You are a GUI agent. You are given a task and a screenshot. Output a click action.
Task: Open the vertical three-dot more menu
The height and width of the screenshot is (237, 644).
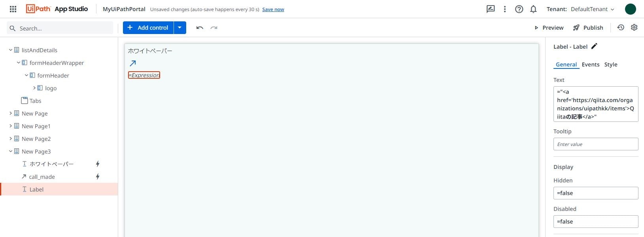(x=505, y=9)
